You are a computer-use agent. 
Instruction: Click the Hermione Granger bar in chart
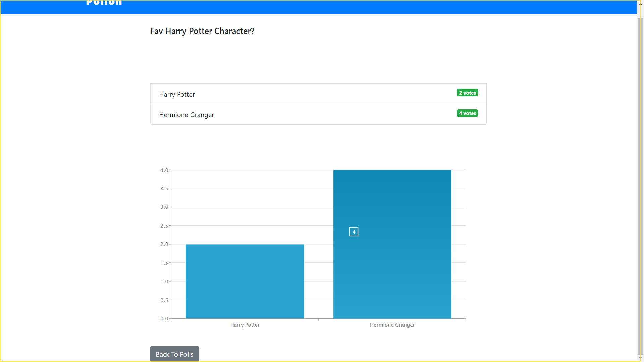pyautogui.click(x=392, y=268)
